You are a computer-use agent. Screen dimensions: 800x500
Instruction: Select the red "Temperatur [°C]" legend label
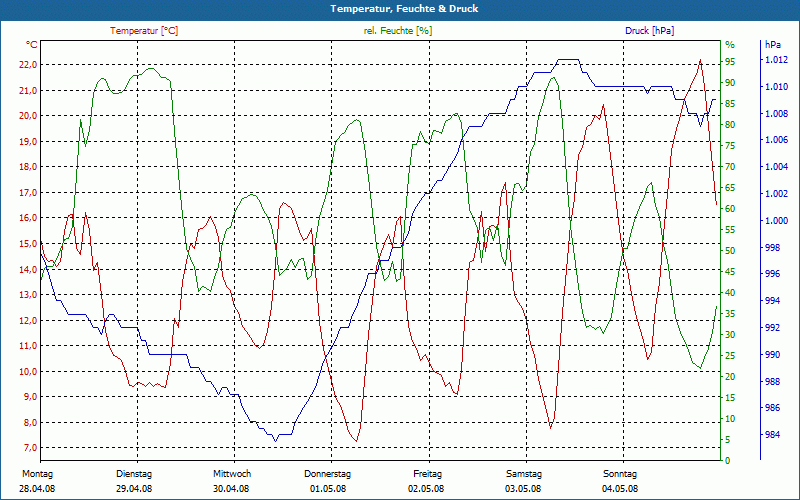click(x=144, y=31)
